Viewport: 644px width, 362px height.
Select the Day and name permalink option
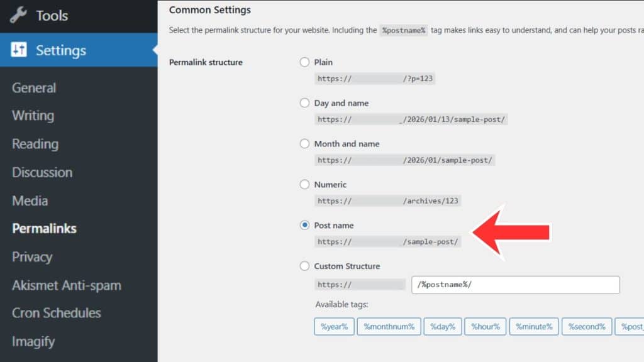(304, 102)
